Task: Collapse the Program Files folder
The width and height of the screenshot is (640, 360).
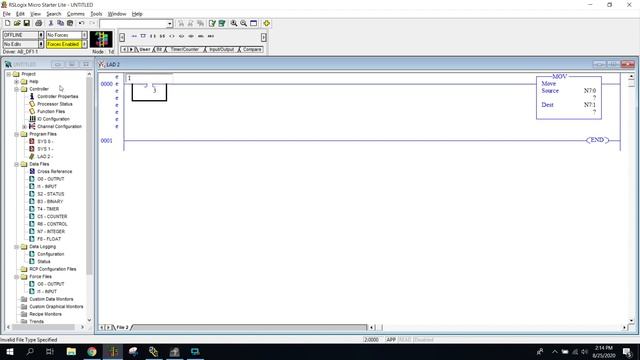Action: 17,134
